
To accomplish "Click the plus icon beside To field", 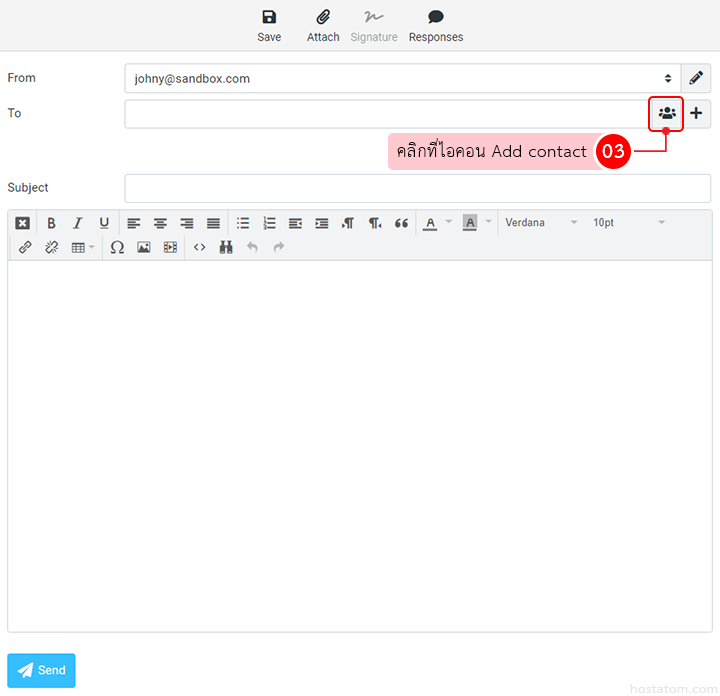I will tap(696, 114).
